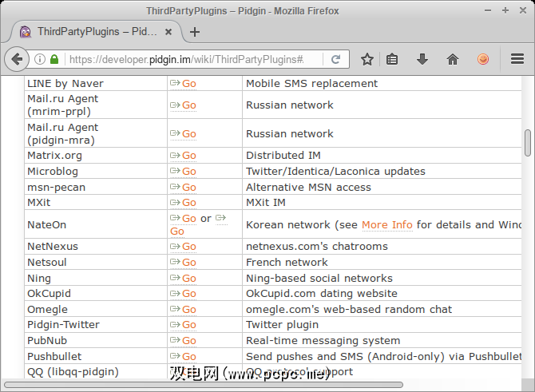535x392 pixels.
Task: Click the browser back arrow button
Action: (17, 59)
